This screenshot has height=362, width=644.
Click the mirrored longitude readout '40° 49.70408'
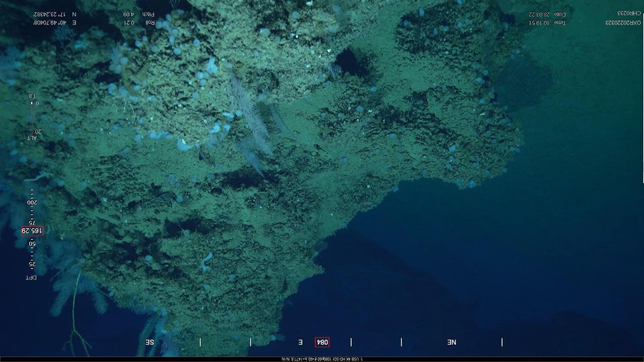click(49, 23)
